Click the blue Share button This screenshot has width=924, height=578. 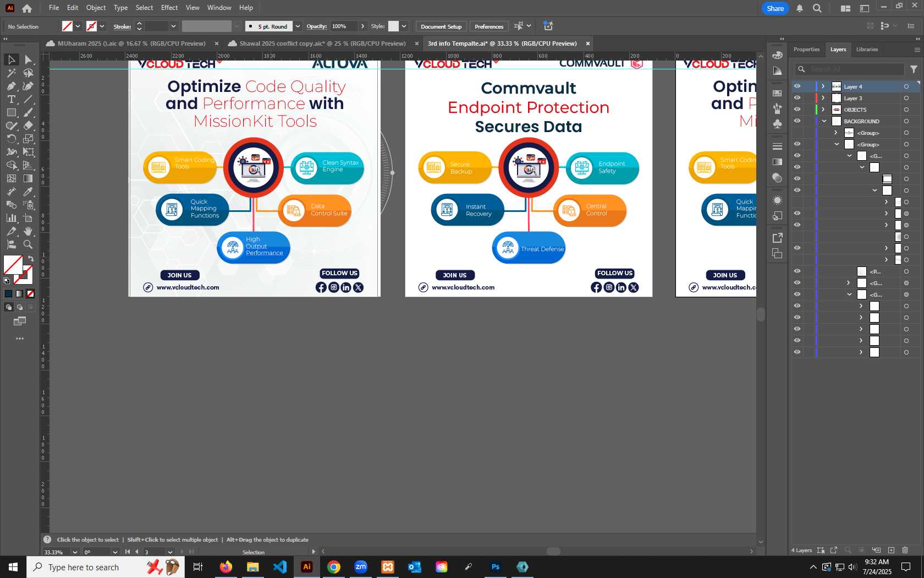coord(775,8)
